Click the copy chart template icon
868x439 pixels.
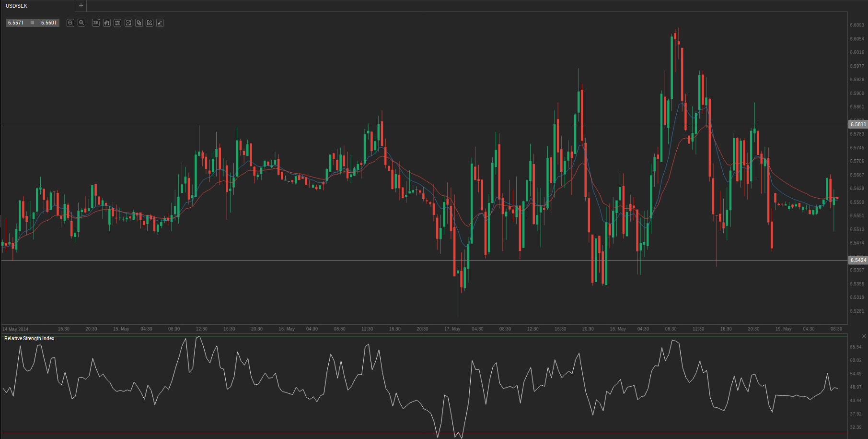coord(139,23)
